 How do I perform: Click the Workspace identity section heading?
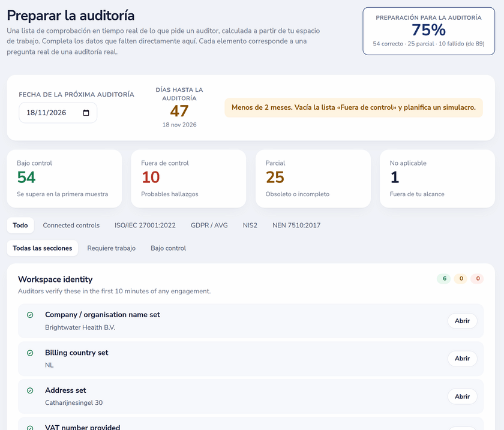tap(55, 279)
